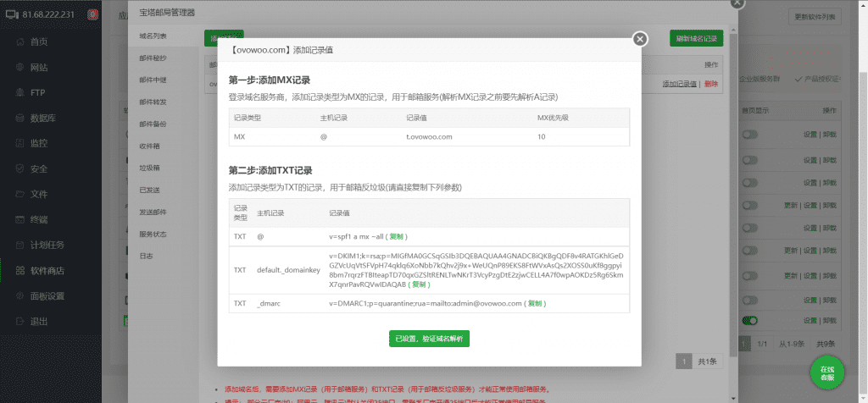Open the 垃圾箱 tab
Viewport: 868px width, 403px height.
(x=151, y=168)
